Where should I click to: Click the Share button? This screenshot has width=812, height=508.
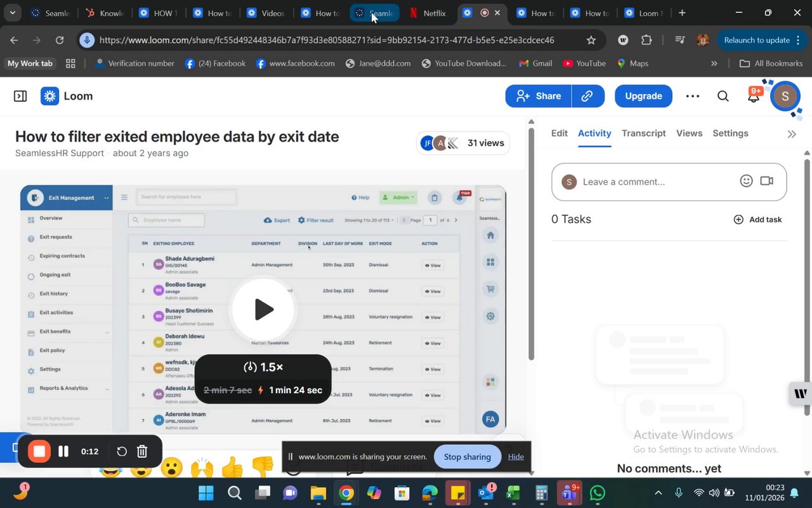(539, 96)
